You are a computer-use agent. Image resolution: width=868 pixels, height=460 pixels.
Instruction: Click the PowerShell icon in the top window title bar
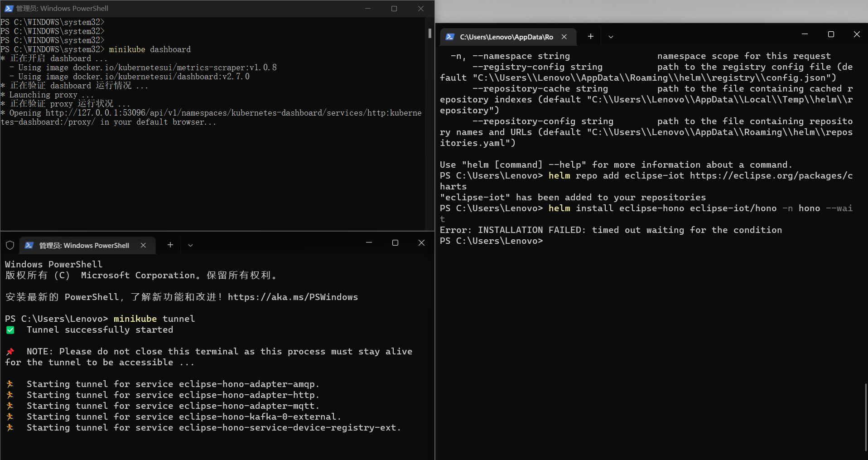tap(9, 8)
